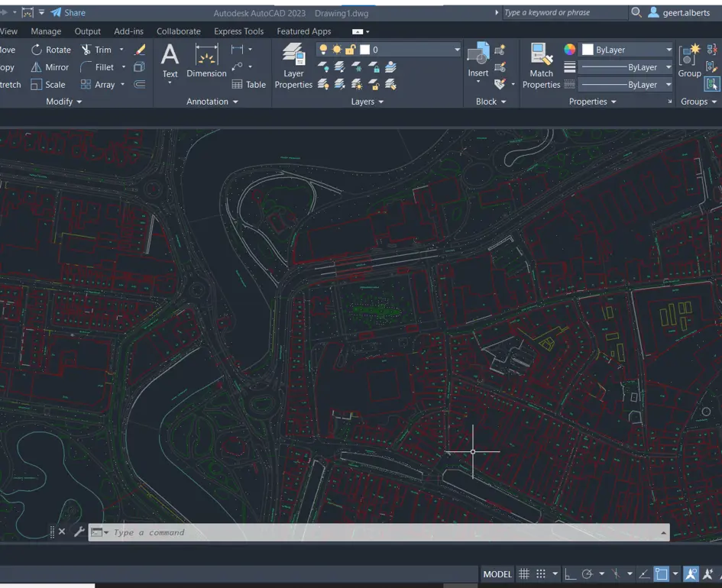Click the Erase pencil-eraser icon
Screen dimensions: 722x588
pos(140,50)
